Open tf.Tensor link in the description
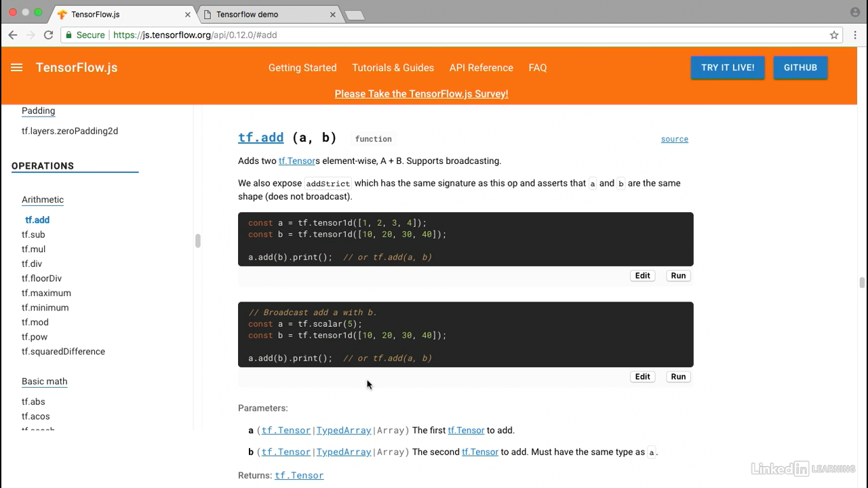Screen dimensions: 868x488 (297, 161)
